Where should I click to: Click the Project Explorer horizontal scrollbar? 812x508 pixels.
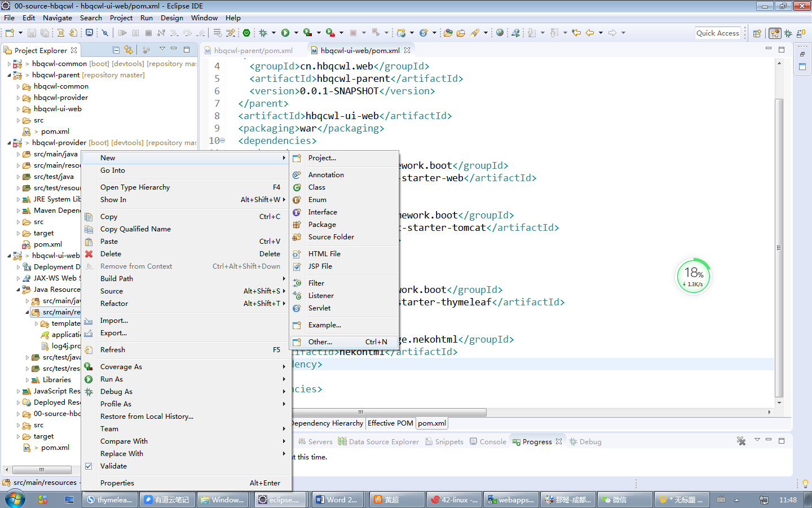[42, 470]
